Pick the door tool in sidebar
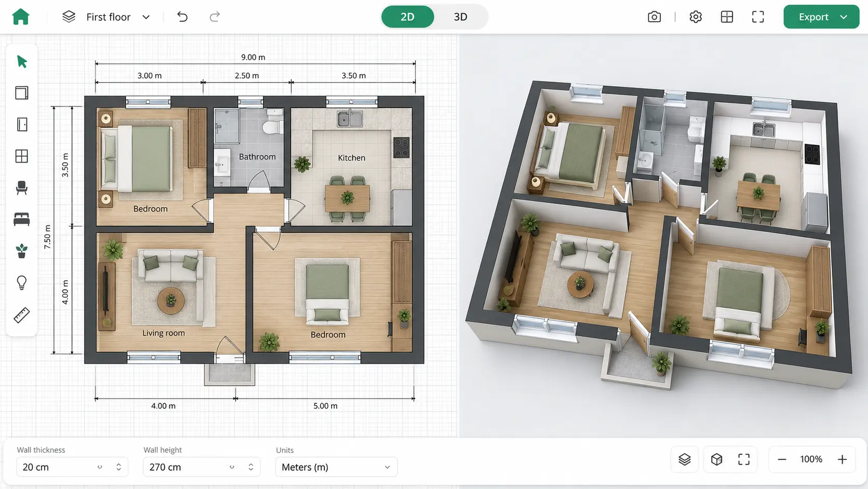868x489 pixels. (x=22, y=125)
